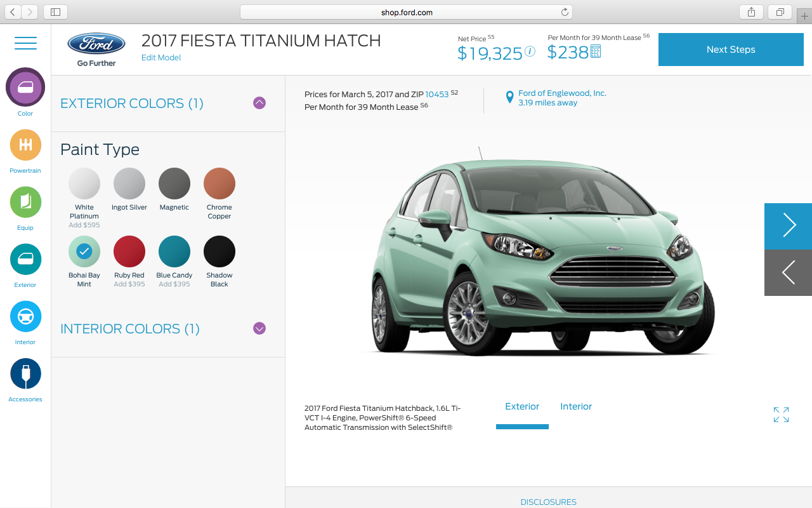
Task: Expand the Interior Colors section
Action: click(x=259, y=328)
